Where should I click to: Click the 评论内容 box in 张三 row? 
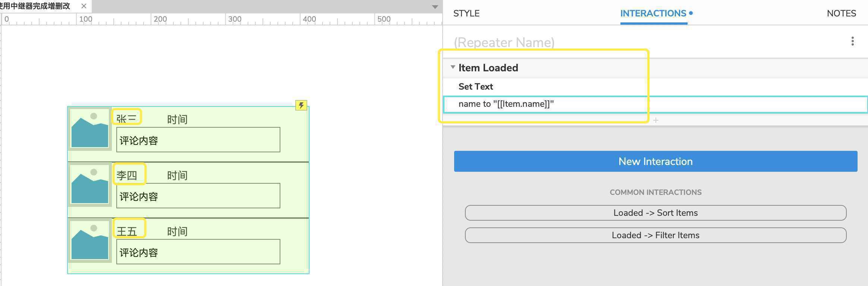click(x=198, y=140)
